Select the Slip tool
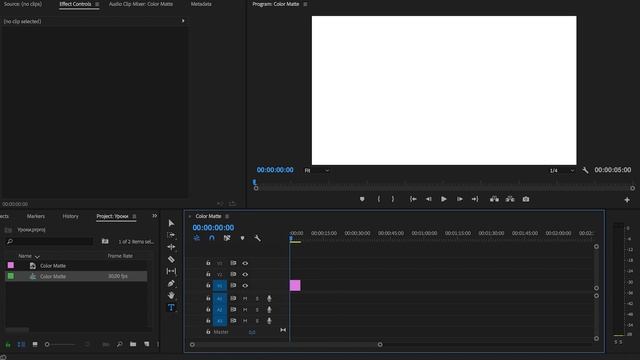Screen dimensions: 640x360 pos(171,271)
